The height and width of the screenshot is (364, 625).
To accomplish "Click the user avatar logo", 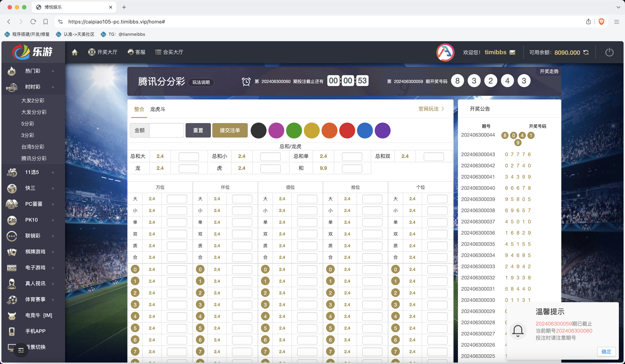I will pos(445,52).
